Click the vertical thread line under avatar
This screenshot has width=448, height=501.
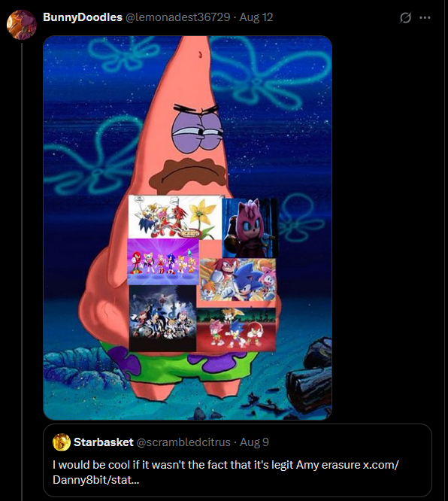click(22, 272)
